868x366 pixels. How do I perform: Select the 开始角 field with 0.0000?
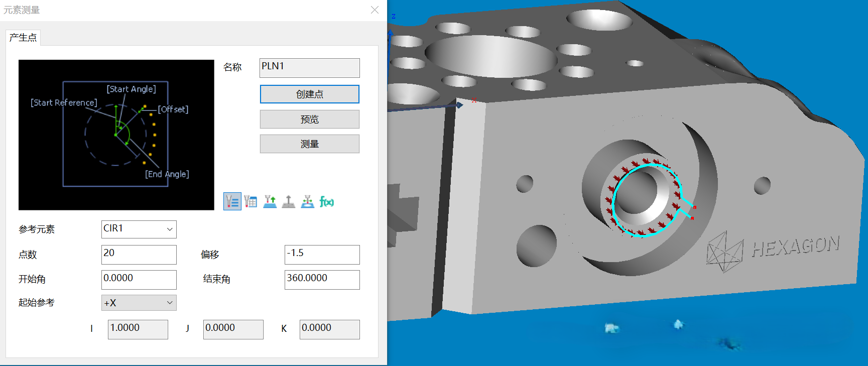139,280
